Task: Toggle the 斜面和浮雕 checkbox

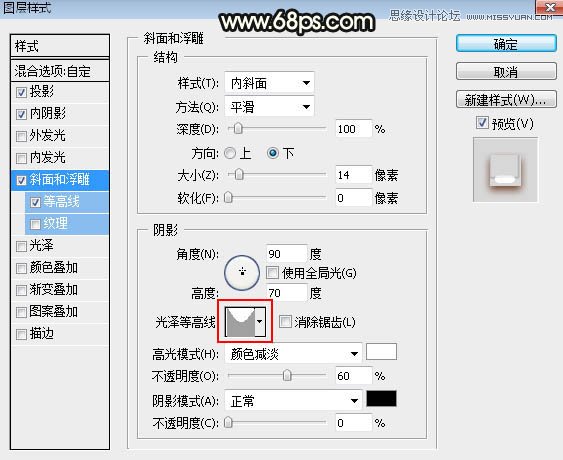Action: 21,180
